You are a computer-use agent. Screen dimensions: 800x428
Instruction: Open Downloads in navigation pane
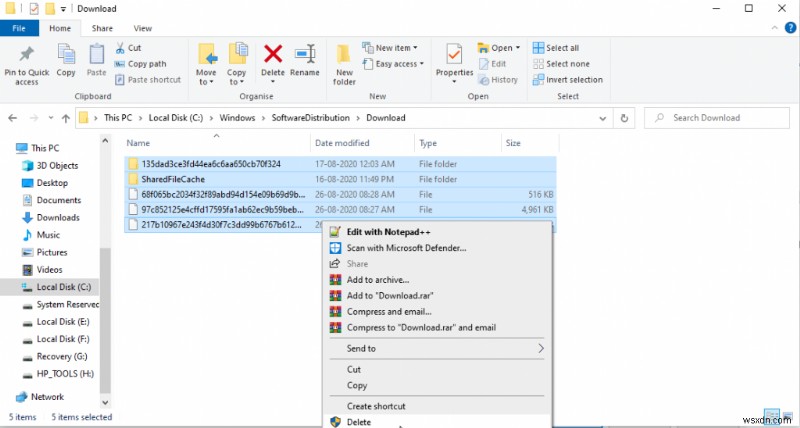[x=51, y=217]
